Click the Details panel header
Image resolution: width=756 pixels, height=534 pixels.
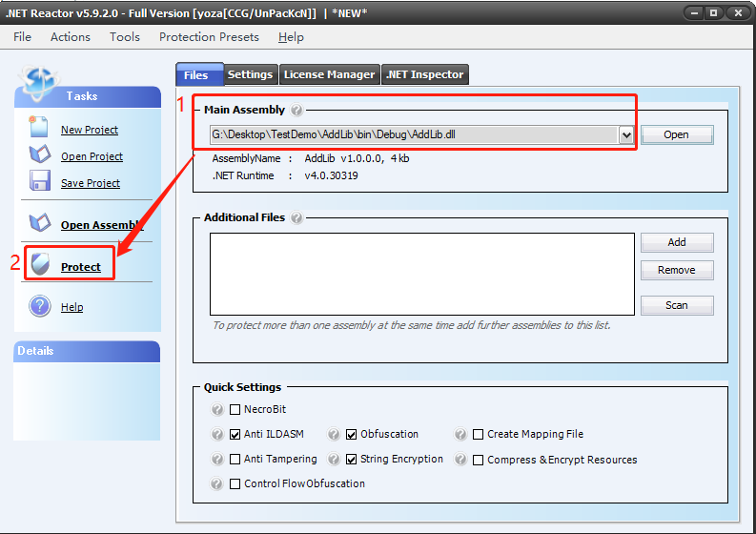[x=87, y=351]
